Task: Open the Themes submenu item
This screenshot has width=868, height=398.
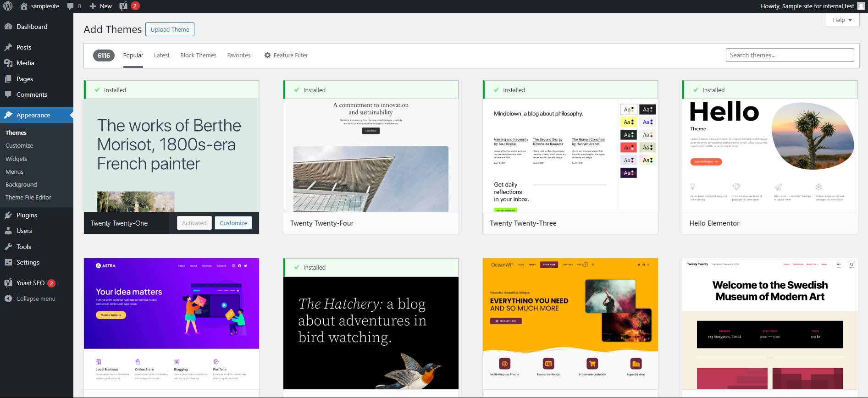Action: click(x=16, y=133)
